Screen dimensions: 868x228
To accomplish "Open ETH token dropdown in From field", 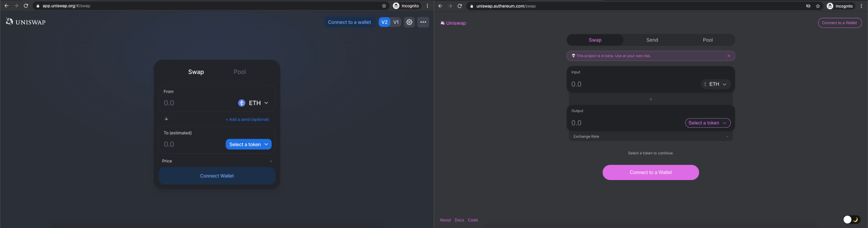I will [253, 103].
